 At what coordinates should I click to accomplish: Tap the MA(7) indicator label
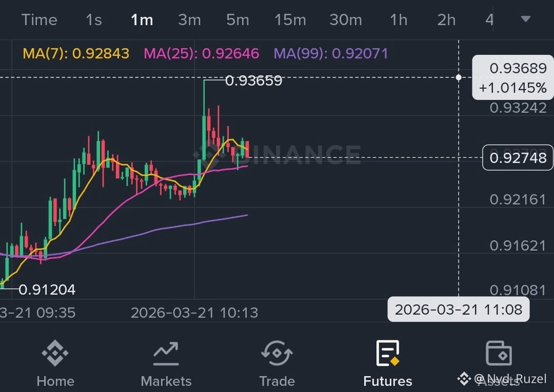click(76, 54)
